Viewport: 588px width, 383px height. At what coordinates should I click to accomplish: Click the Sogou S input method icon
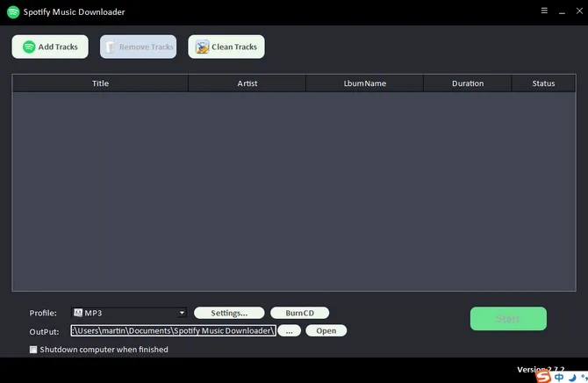pos(543,376)
